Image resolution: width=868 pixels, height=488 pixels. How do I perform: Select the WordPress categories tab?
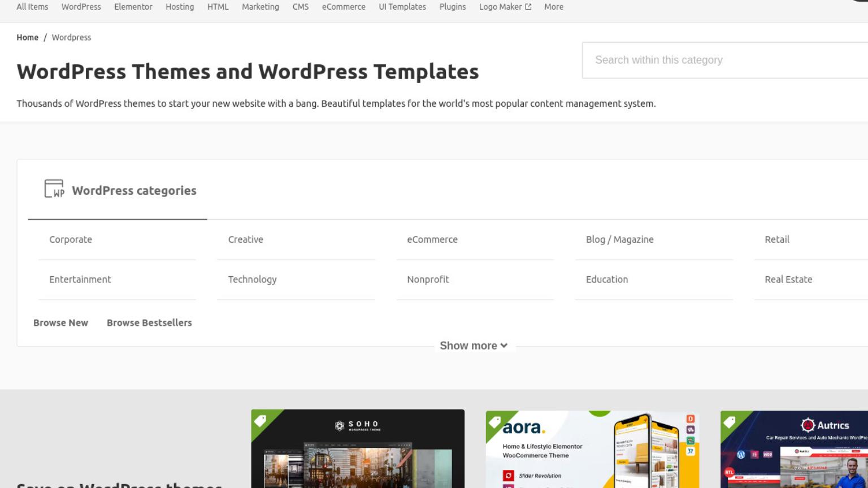[x=118, y=191]
